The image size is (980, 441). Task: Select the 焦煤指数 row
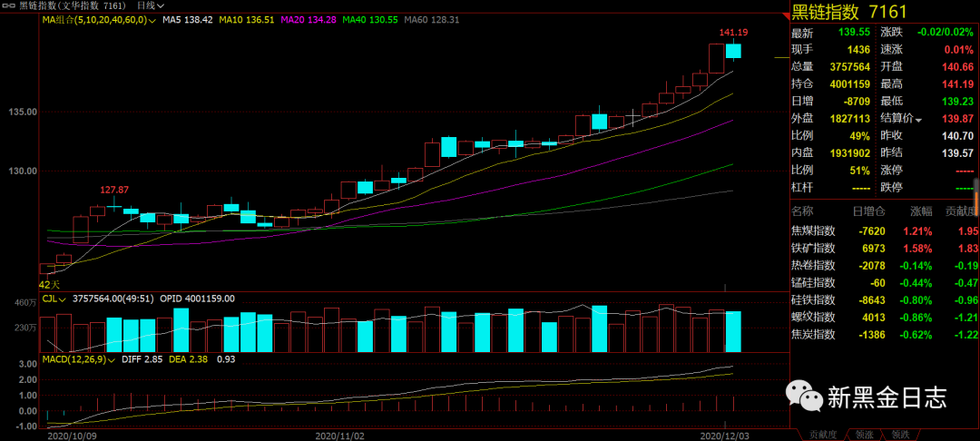885,231
